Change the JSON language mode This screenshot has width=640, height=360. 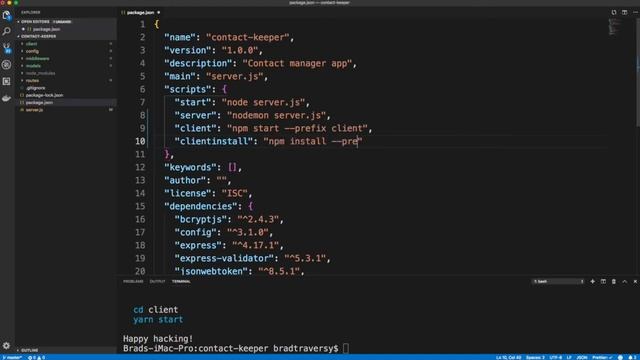pyautogui.click(x=581, y=357)
